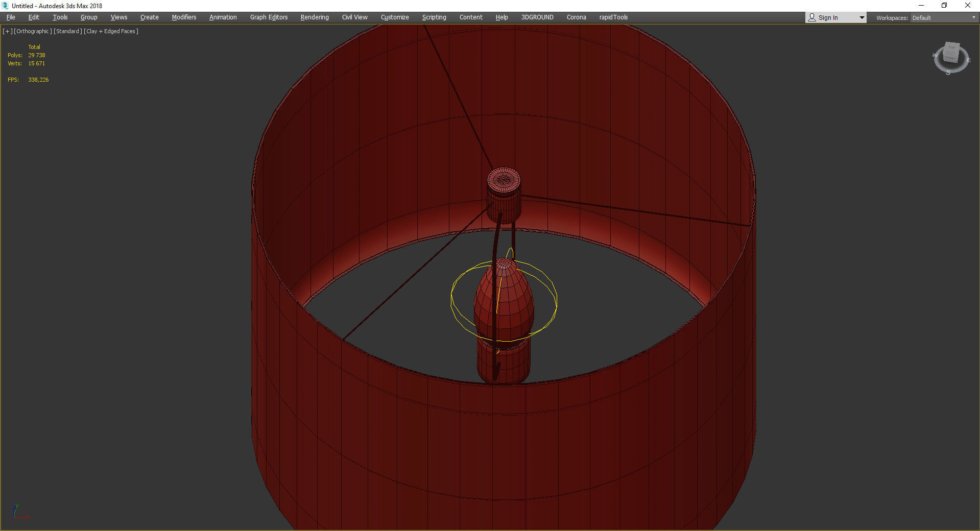Viewport: 980px width, 531px height.
Task: Click the viewport [+] general menu label
Action: (7, 31)
